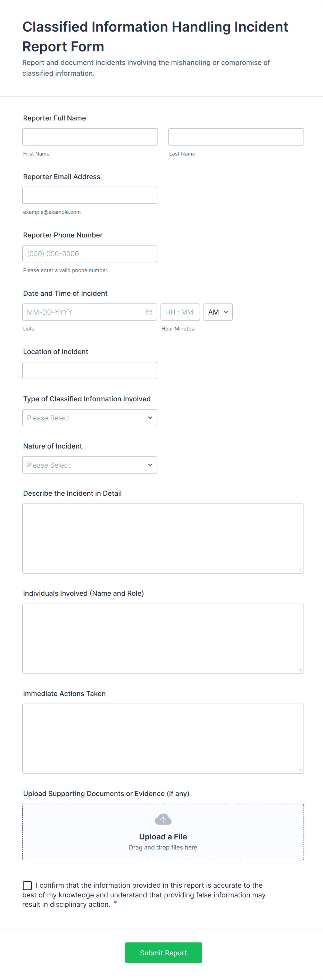Grab resize handle of Describe Incident textarea

[300, 570]
